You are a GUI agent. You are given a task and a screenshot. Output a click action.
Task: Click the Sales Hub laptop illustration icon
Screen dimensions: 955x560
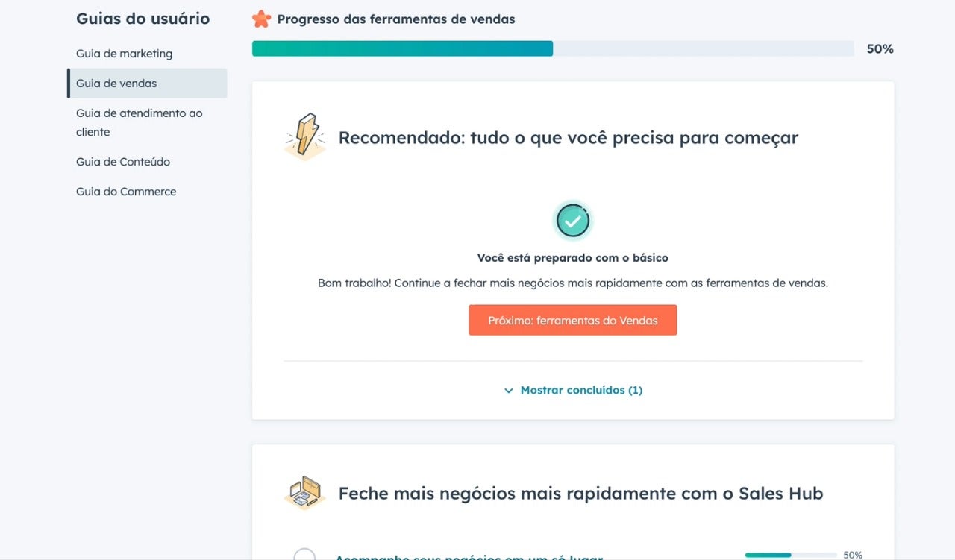tap(305, 492)
